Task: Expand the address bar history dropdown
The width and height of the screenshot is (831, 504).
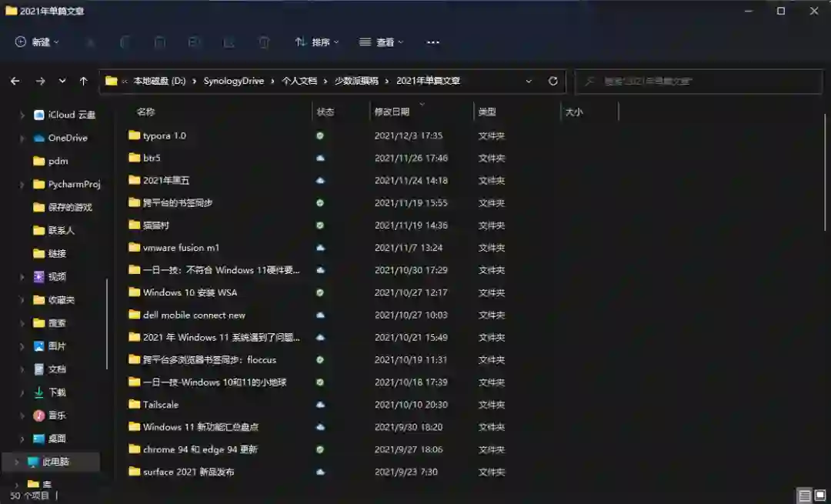Action: 529,81
